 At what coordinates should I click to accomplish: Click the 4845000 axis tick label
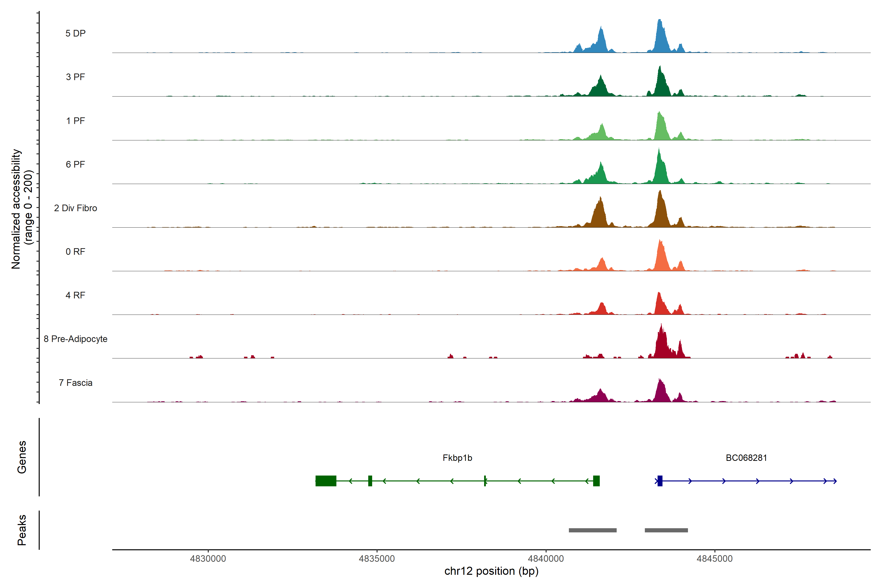point(714,558)
